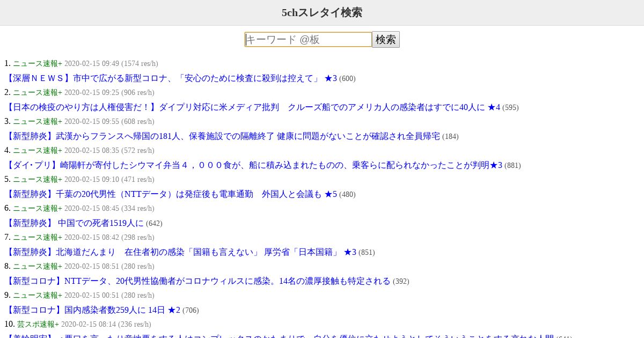
Task: Select ニュース速報+ board link in entry 3
Action: pyautogui.click(x=38, y=122)
